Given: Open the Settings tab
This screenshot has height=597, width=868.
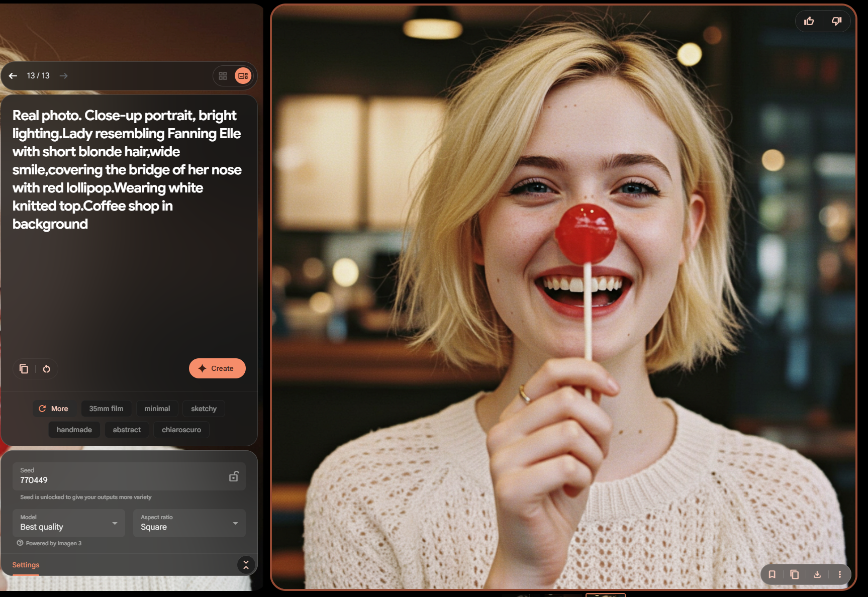Looking at the screenshot, I should point(26,565).
